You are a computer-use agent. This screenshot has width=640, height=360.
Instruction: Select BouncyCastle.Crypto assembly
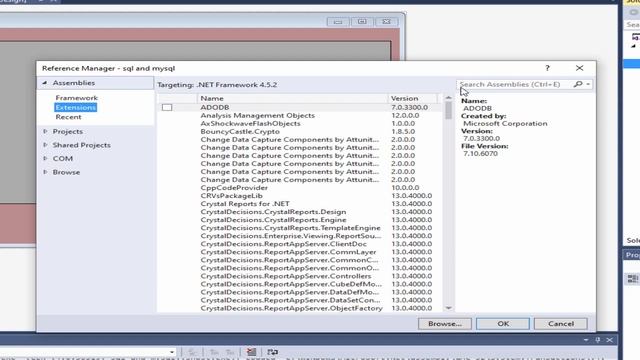(300, 131)
